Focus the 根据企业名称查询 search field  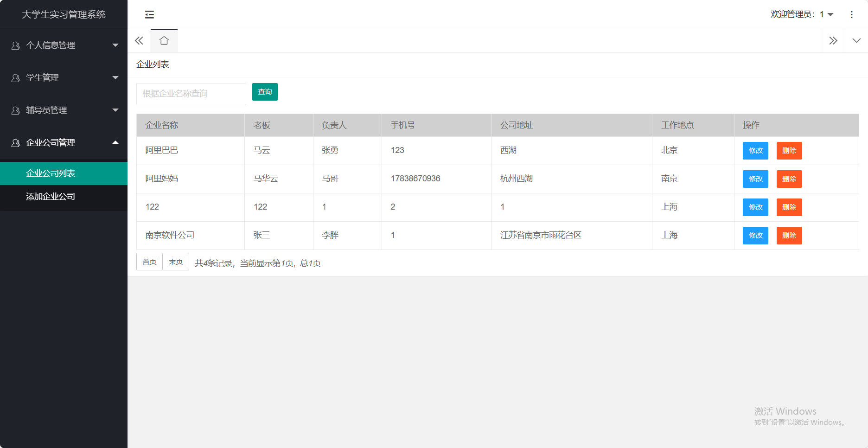click(x=191, y=94)
